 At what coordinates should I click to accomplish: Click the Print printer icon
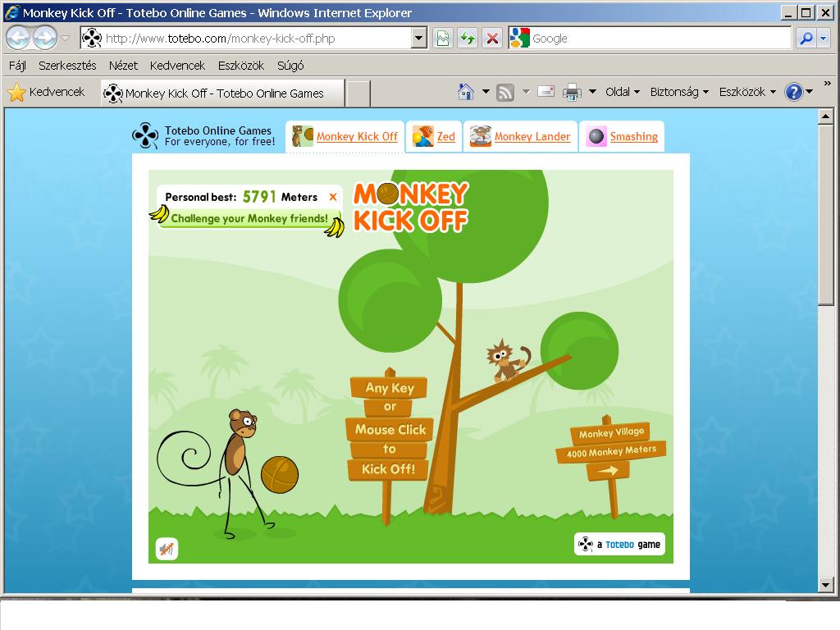tap(572, 92)
